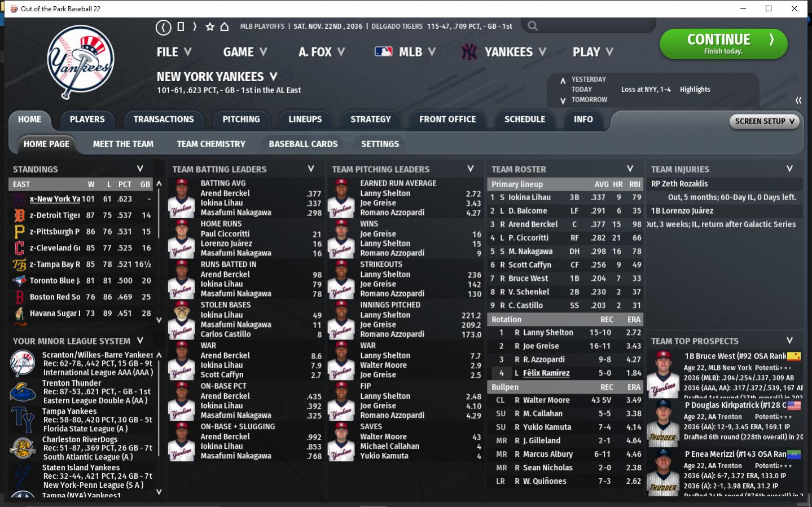812x507 pixels.
Task: Expand the Team Roster panel options
Action: 630,169
